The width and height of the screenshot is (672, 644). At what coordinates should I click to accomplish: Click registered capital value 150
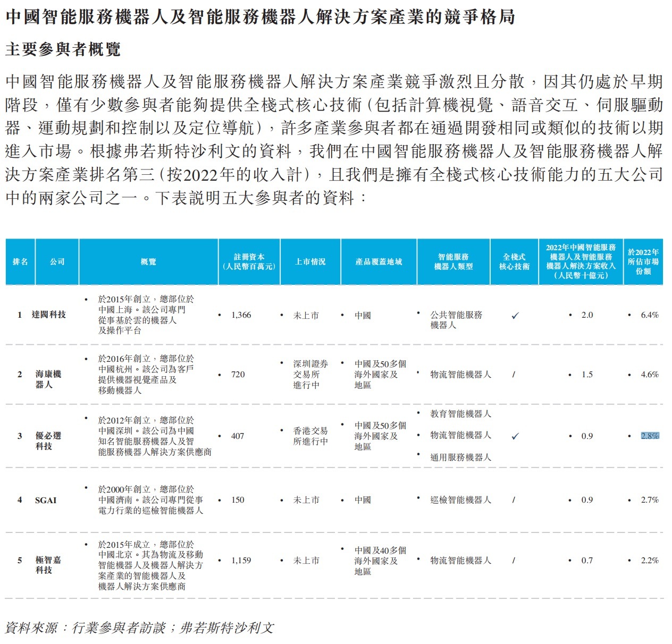pyautogui.click(x=238, y=500)
